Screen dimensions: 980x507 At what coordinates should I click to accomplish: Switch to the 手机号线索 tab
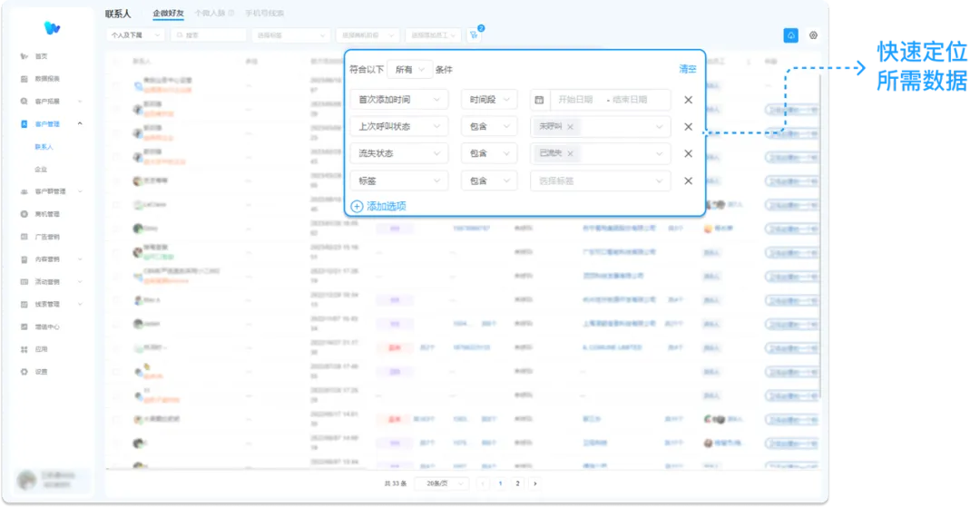coord(264,14)
